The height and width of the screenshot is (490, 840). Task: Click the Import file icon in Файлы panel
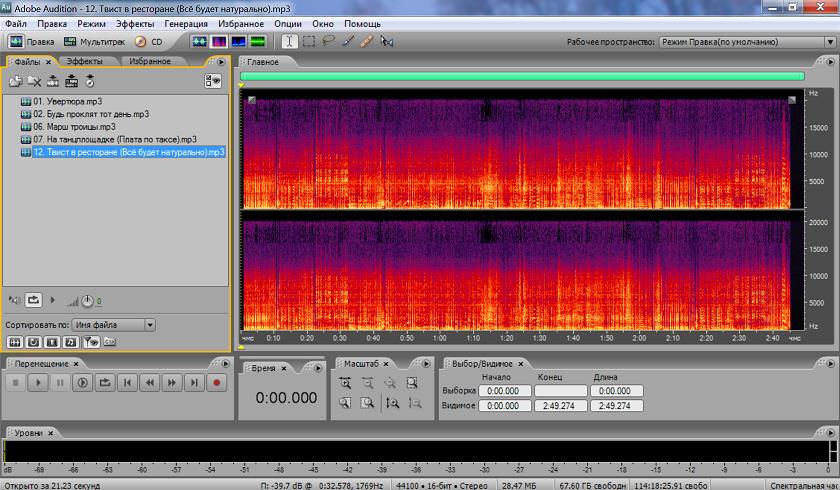(15, 81)
